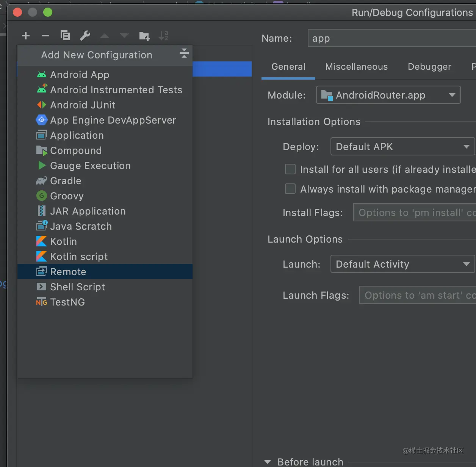The width and height of the screenshot is (476, 467).
Task: Collapse the Before launch section
Action: point(268,462)
